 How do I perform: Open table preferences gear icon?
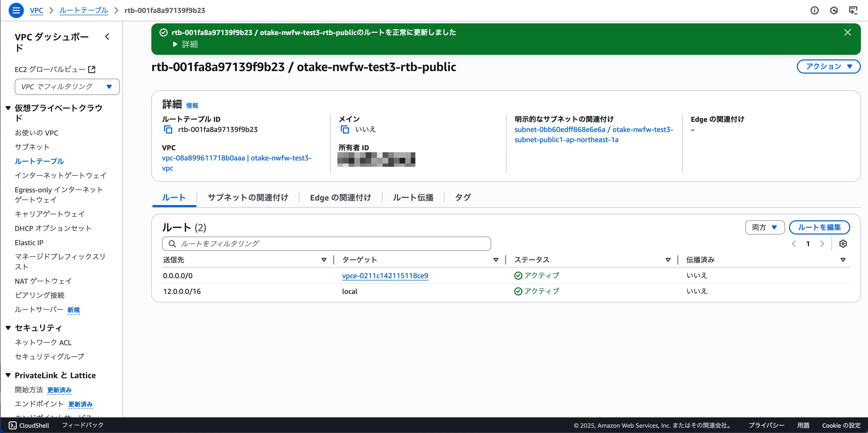click(x=843, y=244)
